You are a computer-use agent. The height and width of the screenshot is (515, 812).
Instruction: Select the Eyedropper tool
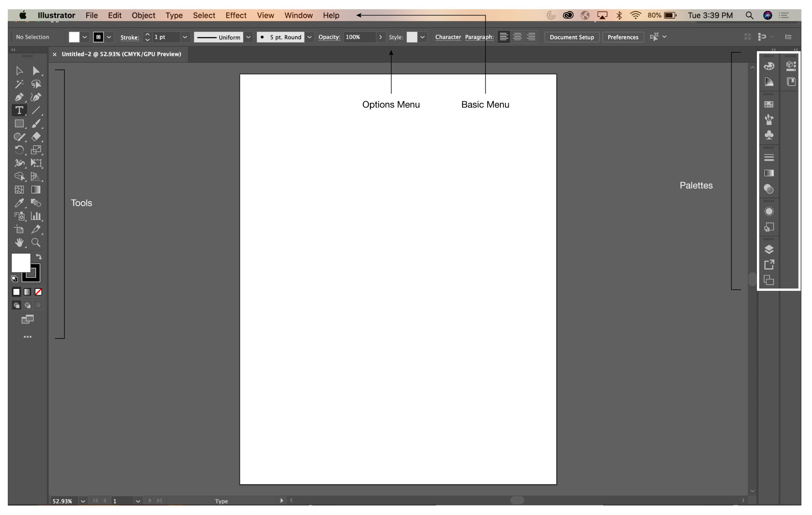point(19,203)
